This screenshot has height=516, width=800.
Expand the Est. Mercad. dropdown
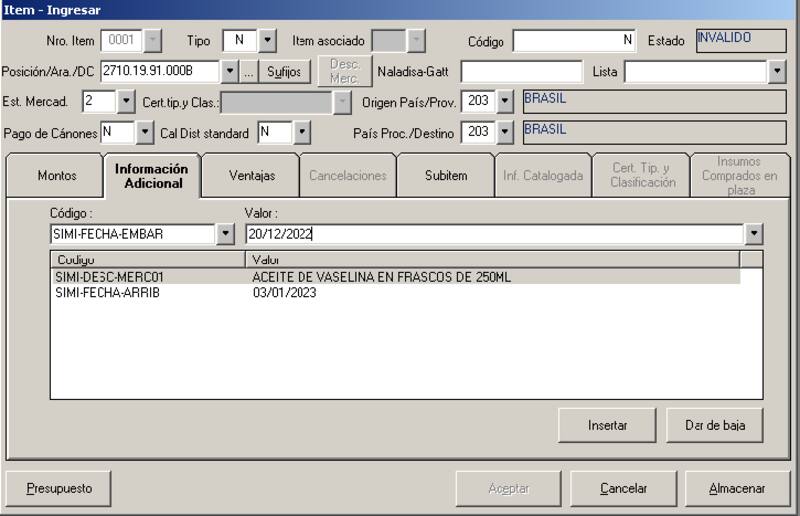coord(125,102)
